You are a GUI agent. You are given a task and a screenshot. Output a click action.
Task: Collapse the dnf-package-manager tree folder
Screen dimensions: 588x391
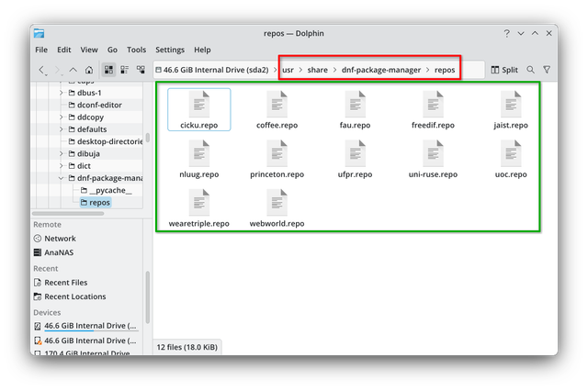click(62, 178)
